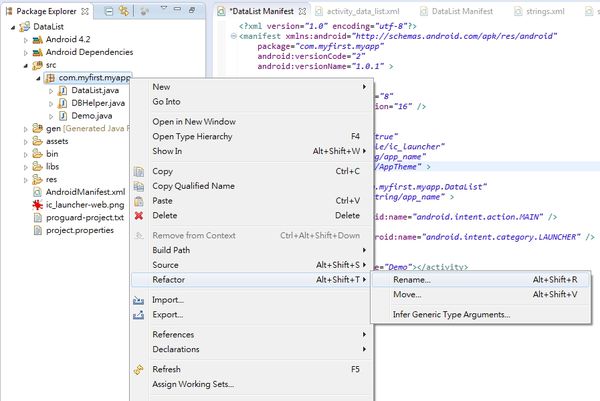This screenshot has width=600, height=401.
Task: Open the Declarations submenu
Action: click(x=253, y=349)
